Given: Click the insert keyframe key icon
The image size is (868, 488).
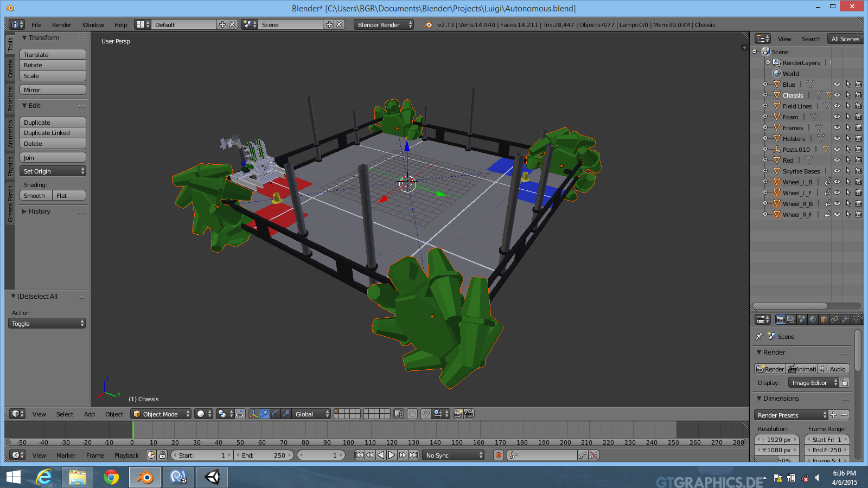Looking at the screenshot, I should click(583, 455).
